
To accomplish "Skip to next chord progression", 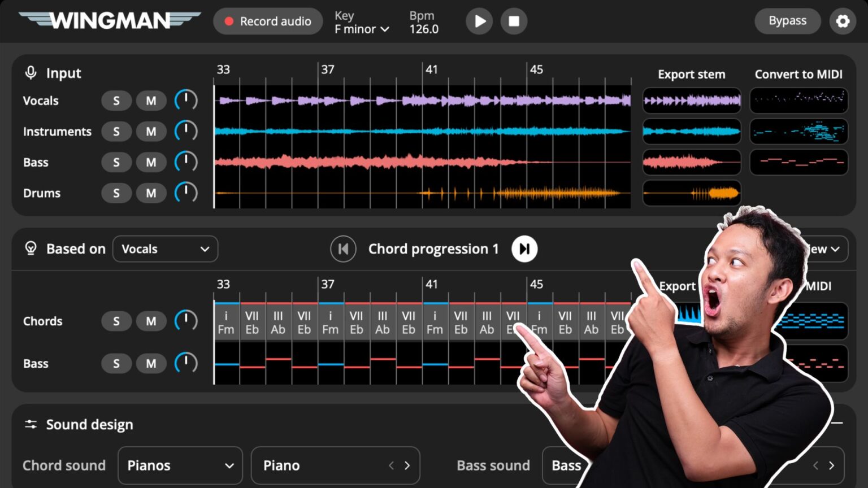I will (x=524, y=249).
